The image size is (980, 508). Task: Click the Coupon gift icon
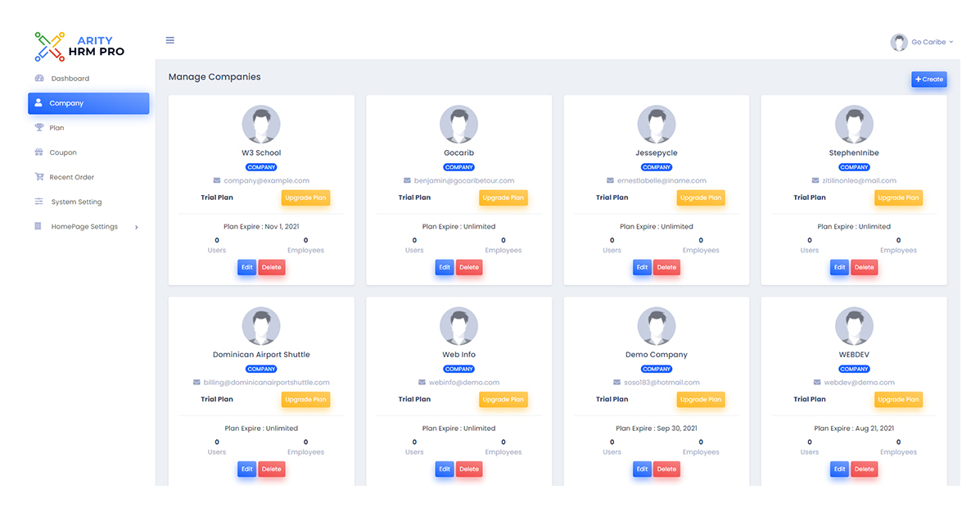[x=39, y=152]
